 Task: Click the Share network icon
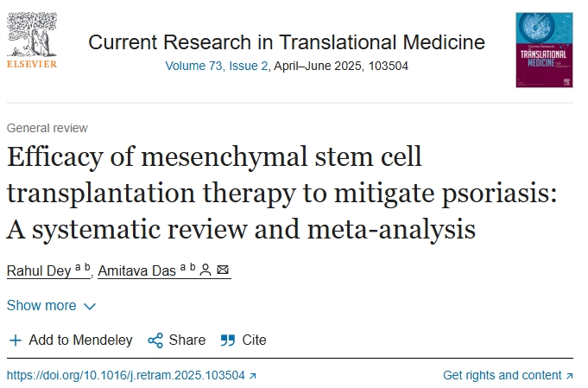155,340
